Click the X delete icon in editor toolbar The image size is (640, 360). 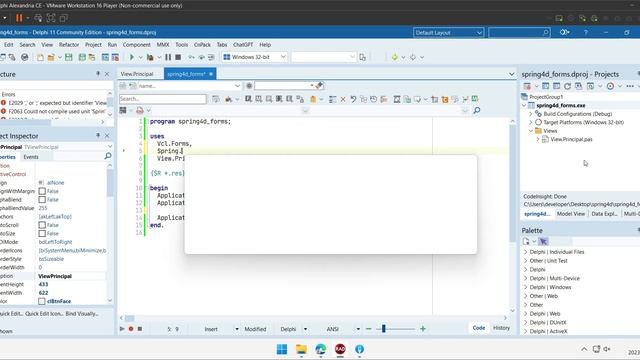pyautogui.click(x=343, y=99)
